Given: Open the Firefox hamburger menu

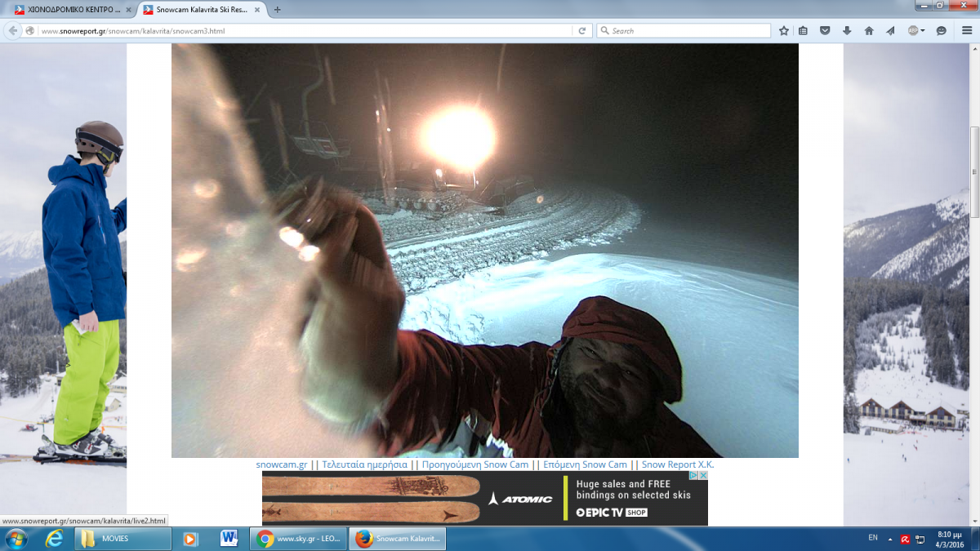Looking at the screenshot, I should pyautogui.click(x=965, y=30).
